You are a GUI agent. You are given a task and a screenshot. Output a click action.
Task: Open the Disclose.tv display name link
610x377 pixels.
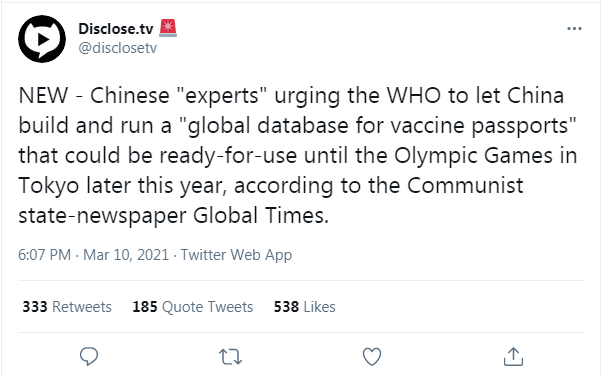[116, 28]
